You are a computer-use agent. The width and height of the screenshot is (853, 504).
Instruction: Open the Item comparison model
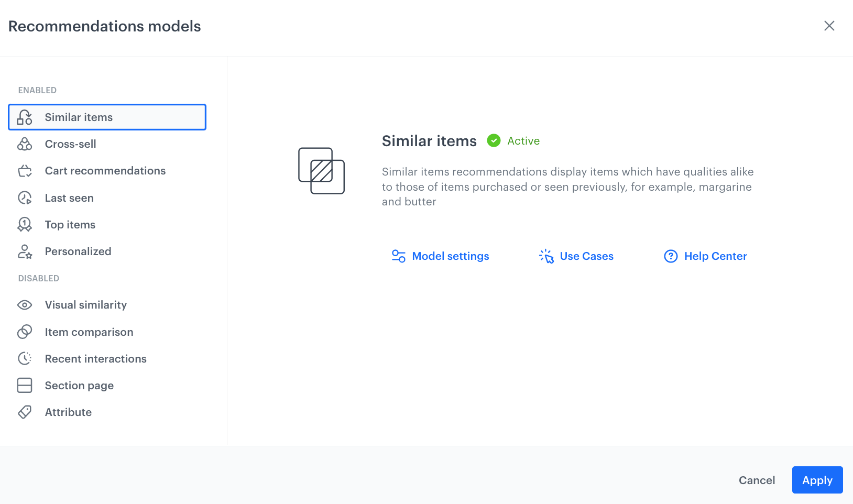[x=89, y=332]
